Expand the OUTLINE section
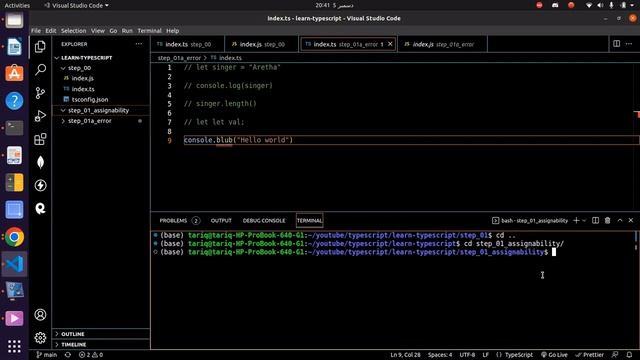This screenshot has height=360, width=640. [101, 334]
